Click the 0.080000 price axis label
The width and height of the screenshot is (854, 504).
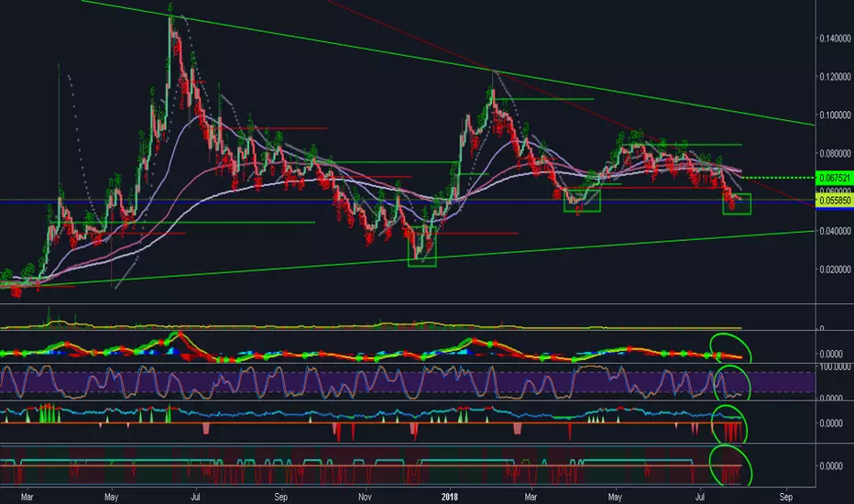(x=835, y=154)
